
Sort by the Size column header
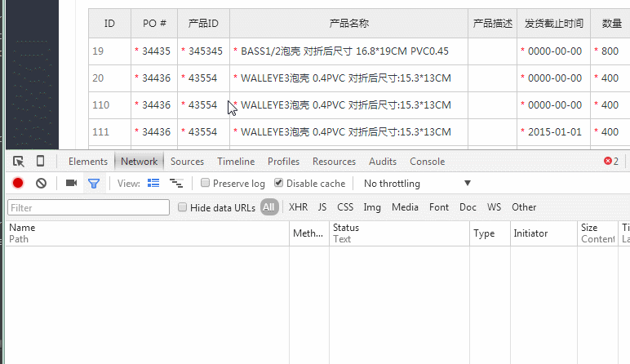(598, 233)
